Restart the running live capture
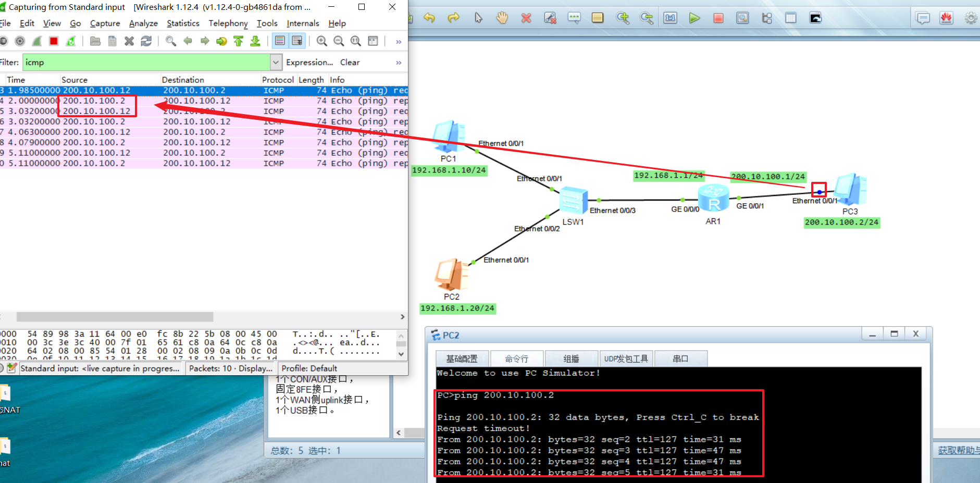980x483 pixels. [71, 41]
